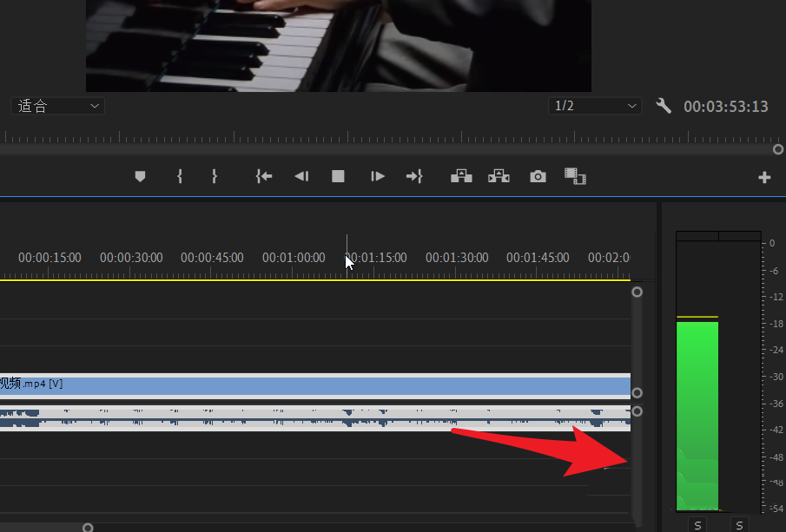Click timeline ruler at 00:00:45:00
786x532 pixels.
pyautogui.click(x=212, y=258)
